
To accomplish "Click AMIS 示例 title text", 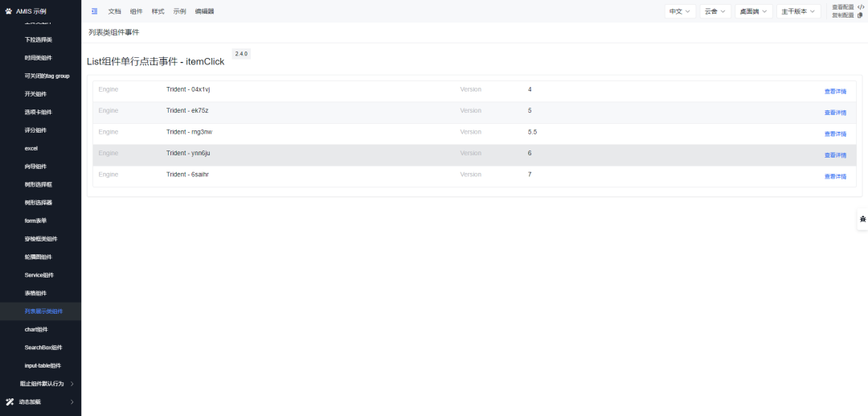I will (31, 11).
